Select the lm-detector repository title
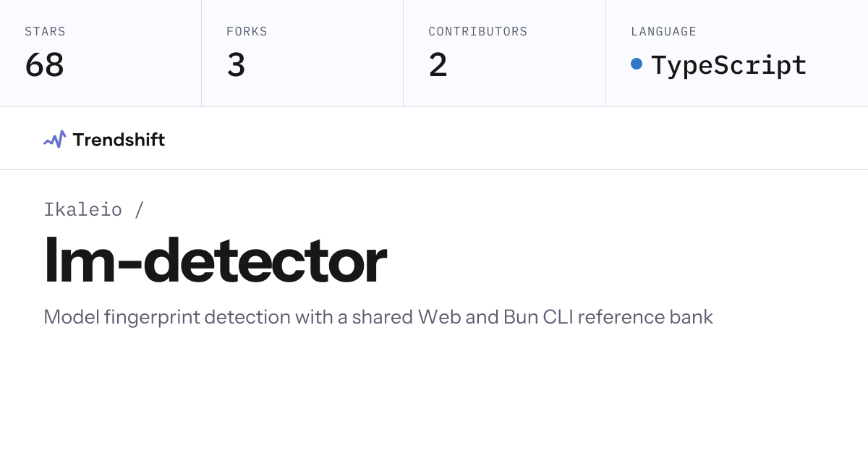868x456 pixels. pos(216,261)
